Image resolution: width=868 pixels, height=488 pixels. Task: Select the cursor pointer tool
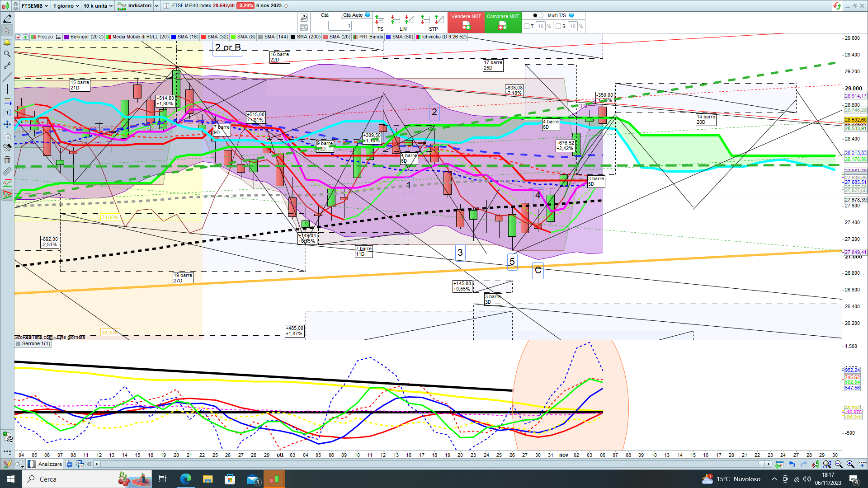pyautogui.click(x=7, y=30)
